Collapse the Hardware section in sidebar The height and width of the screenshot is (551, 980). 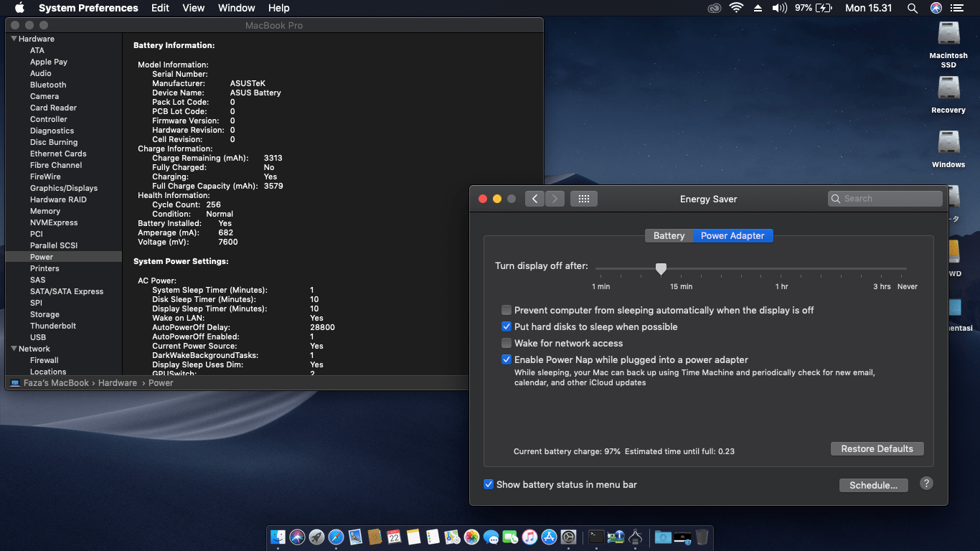14,39
